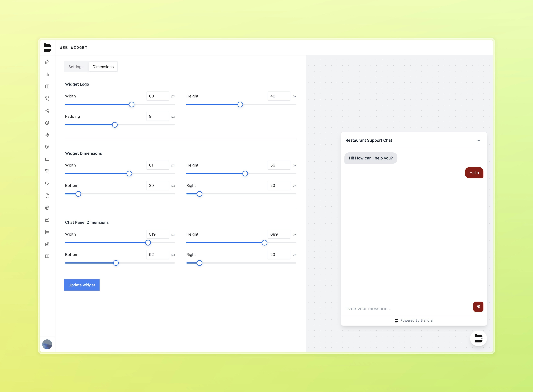Screen dimensions: 533x392
Task: Focus the Padding field showing 9
Action: tap(158, 116)
